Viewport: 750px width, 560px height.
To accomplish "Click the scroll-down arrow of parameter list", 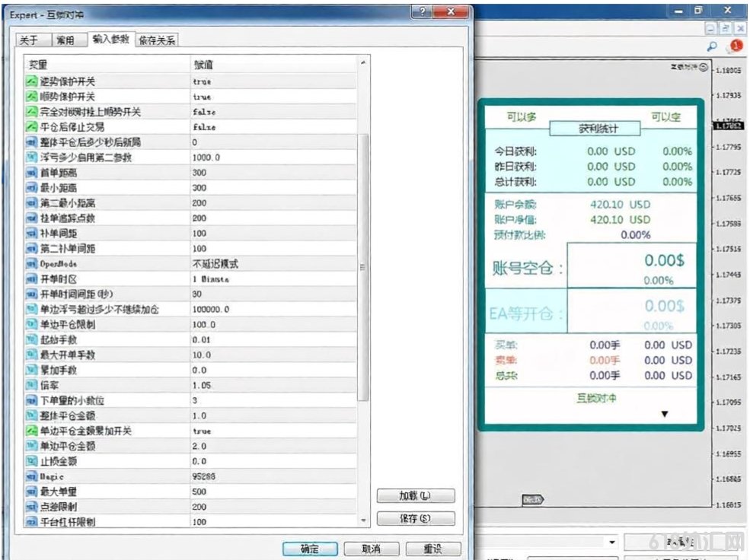I will click(363, 520).
